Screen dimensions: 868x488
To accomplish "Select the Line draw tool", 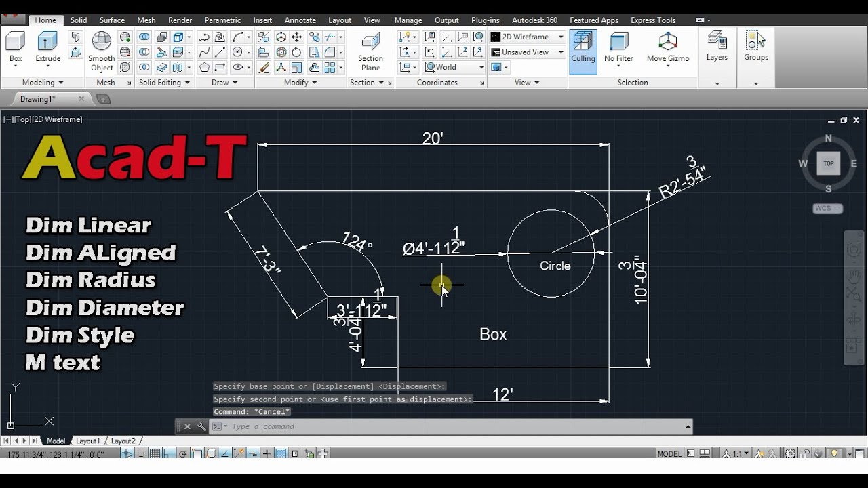I will coord(220,52).
